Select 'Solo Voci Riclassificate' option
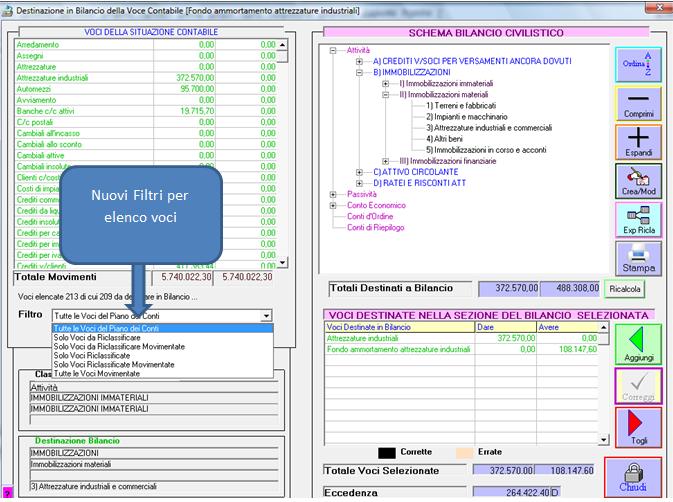 pyautogui.click(x=163, y=356)
